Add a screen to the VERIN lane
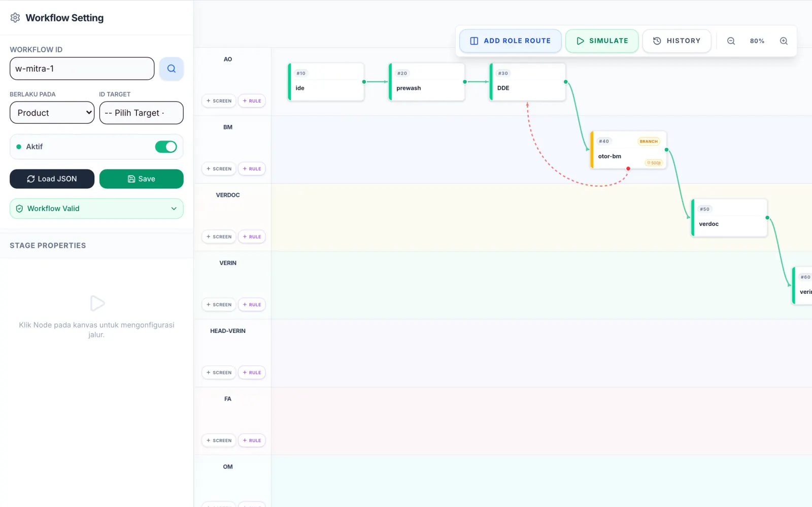Viewport: 812px width, 507px height. tap(219, 305)
